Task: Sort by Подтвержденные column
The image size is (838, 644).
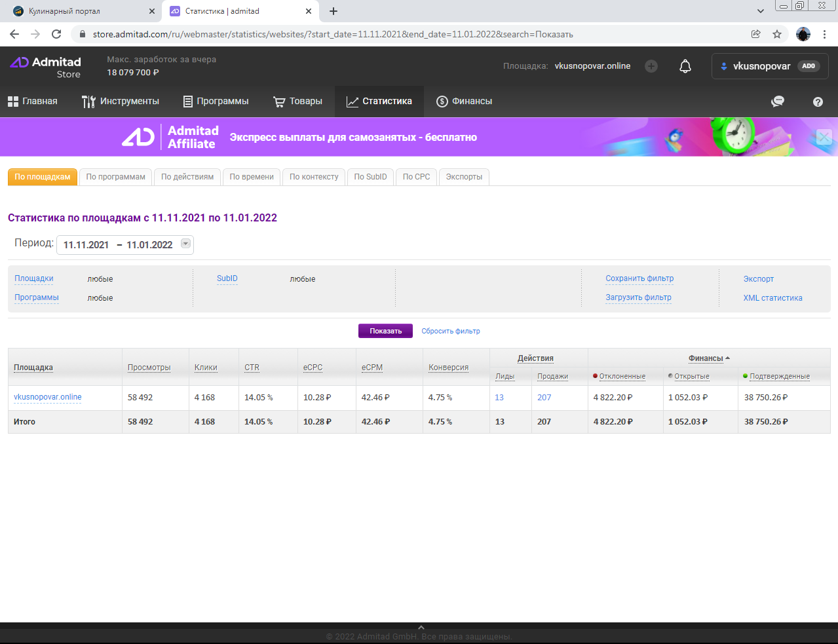Action: [x=780, y=377]
